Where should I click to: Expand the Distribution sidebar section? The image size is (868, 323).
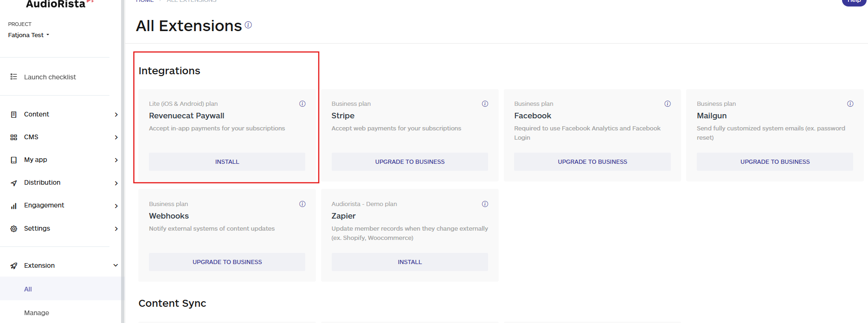click(116, 183)
